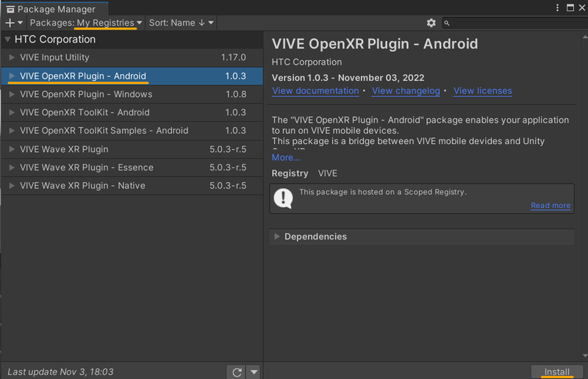The image size is (588, 379).
Task: Select VIVE Input Utility package
Action: [x=132, y=57]
